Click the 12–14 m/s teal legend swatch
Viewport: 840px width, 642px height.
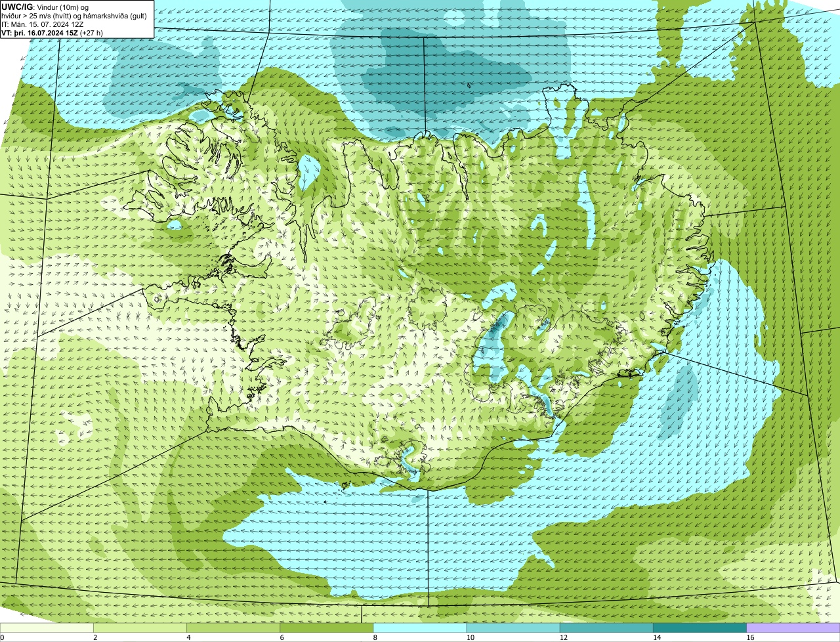pos(606,628)
